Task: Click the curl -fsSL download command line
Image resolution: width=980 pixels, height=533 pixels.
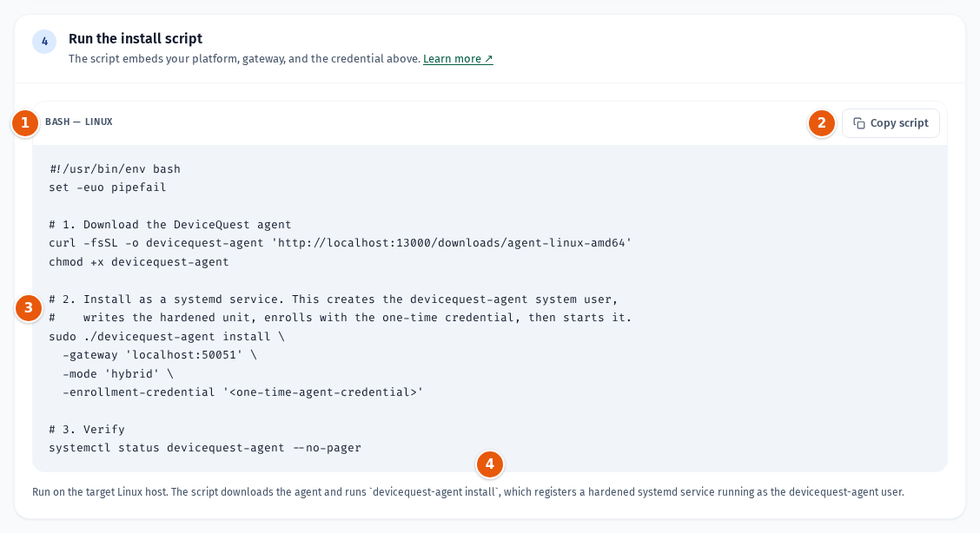Action: tap(341, 243)
